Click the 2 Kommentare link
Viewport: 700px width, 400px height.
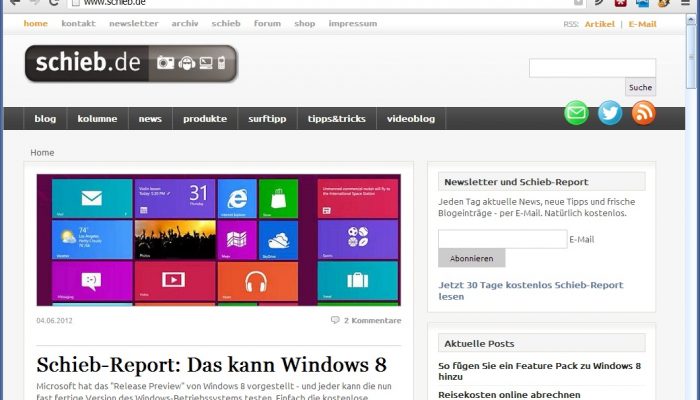click(372, 320)
